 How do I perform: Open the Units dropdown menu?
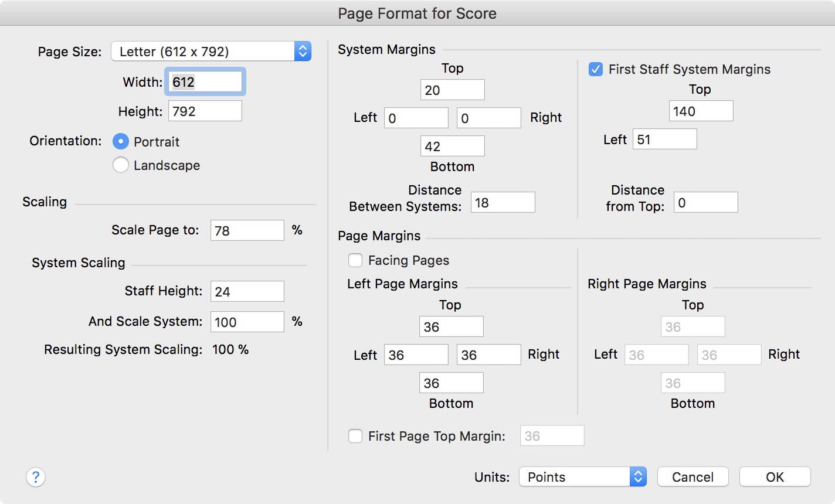click(x=582, y=477)
